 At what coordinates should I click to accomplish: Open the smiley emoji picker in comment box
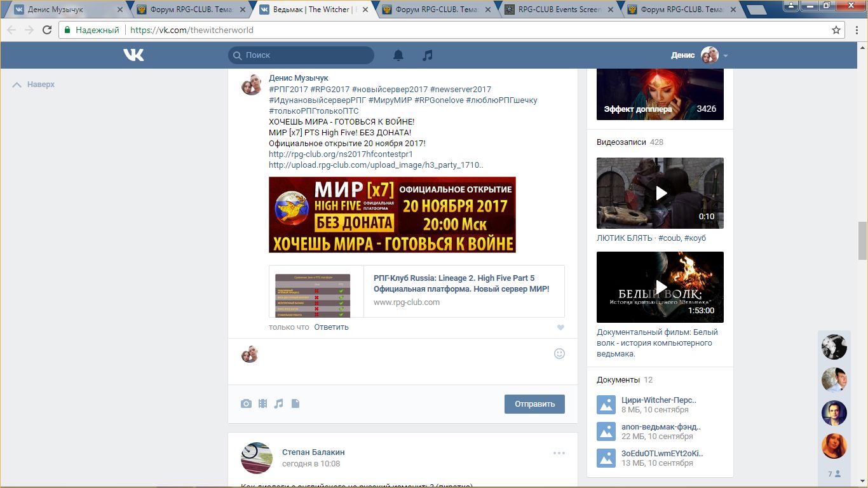(x=559, y=353)
